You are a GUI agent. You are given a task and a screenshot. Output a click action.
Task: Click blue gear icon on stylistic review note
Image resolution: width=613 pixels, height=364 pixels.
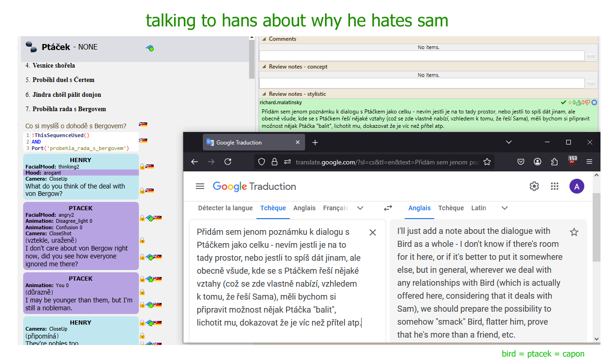point(594,102)
